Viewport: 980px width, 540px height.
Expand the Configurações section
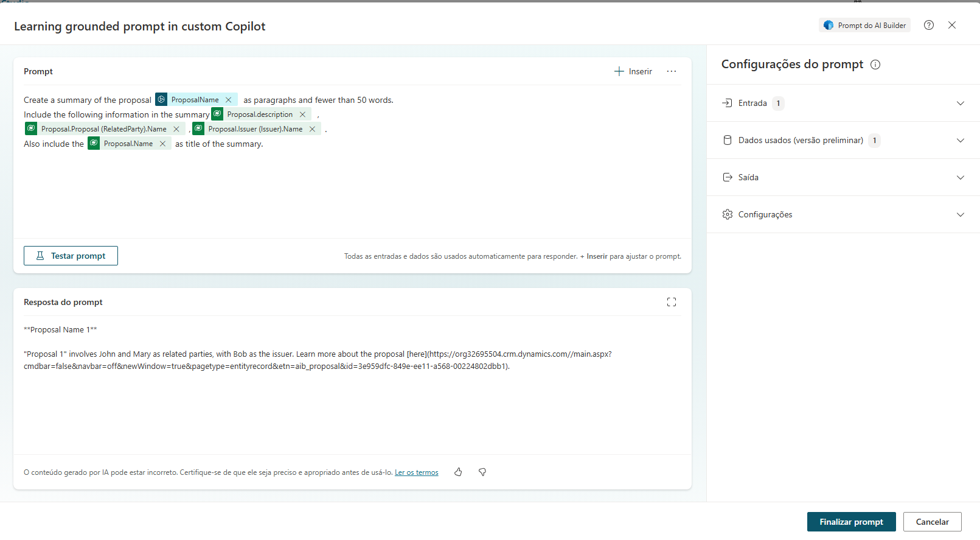(x=843, y=214)
